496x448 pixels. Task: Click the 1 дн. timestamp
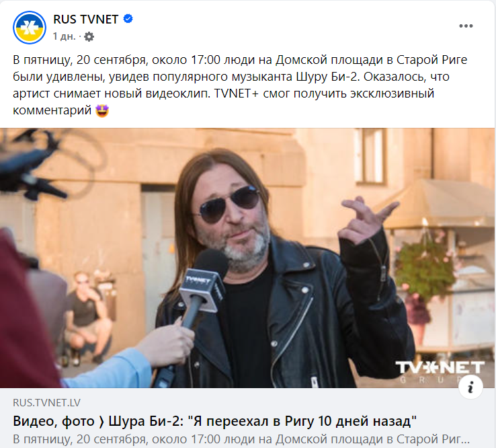[x=65, y=36]
